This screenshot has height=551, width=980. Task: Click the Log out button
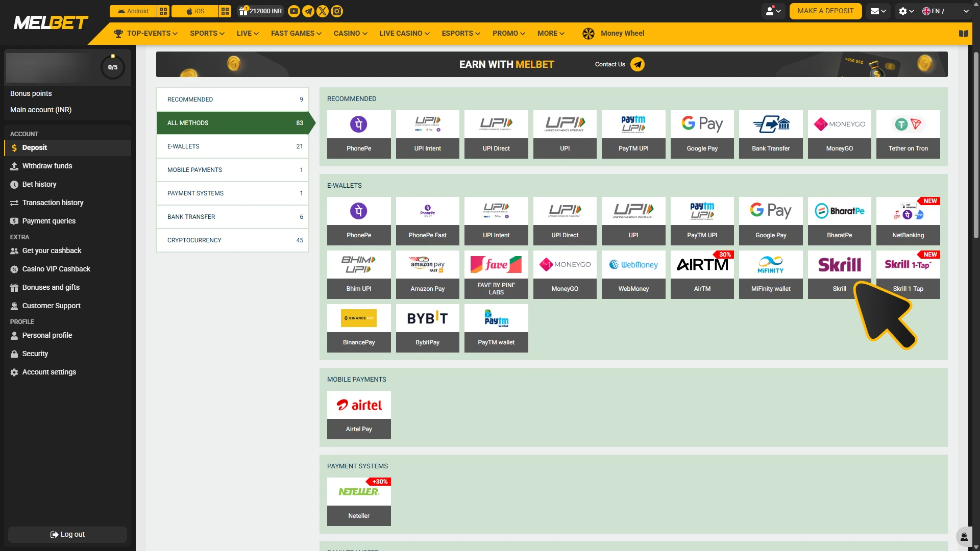[67, 535]
